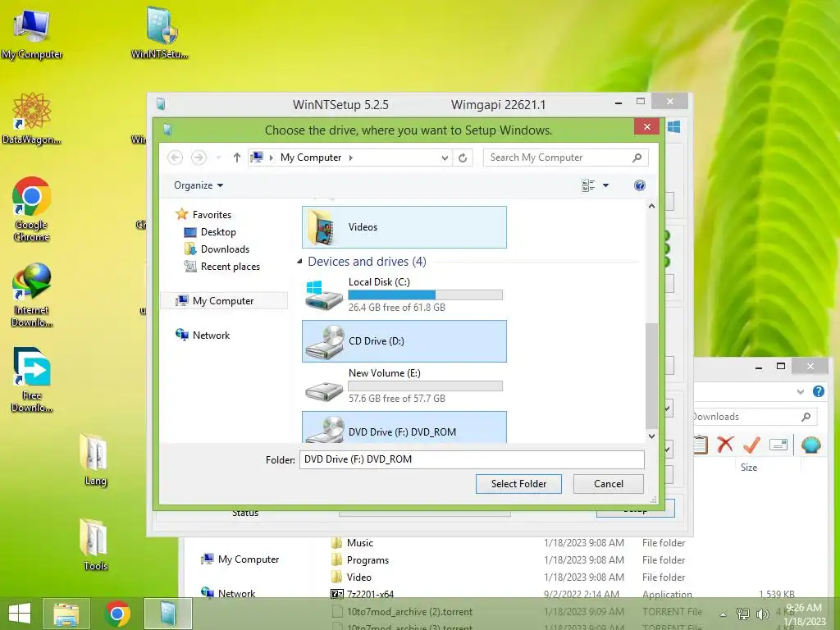Screen dimensions: 840x630
Task: Click the Windows logo icon in WinNTSetup
Action: [674, 126]
